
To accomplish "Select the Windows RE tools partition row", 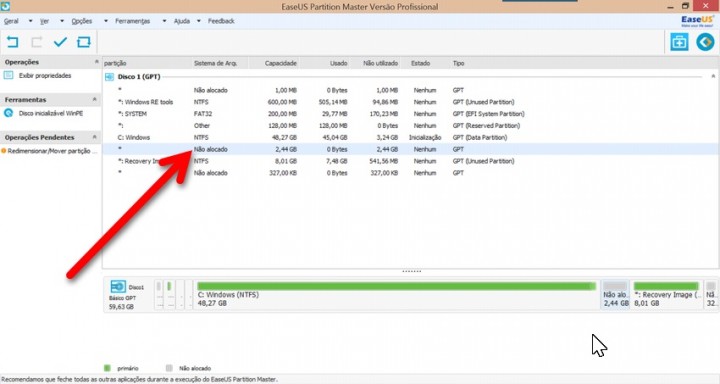I will pos(410,102).
